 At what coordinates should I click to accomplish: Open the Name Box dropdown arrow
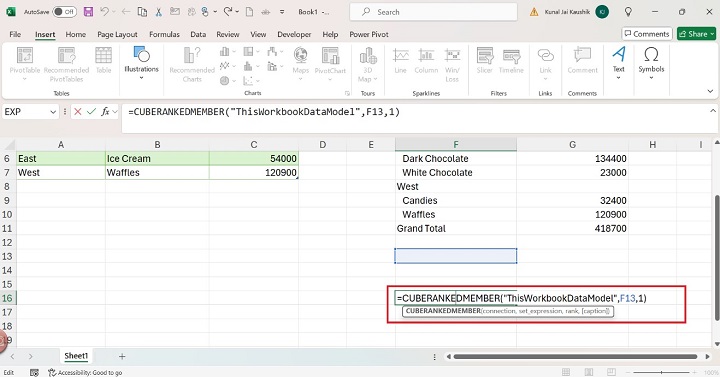point(53,112)
